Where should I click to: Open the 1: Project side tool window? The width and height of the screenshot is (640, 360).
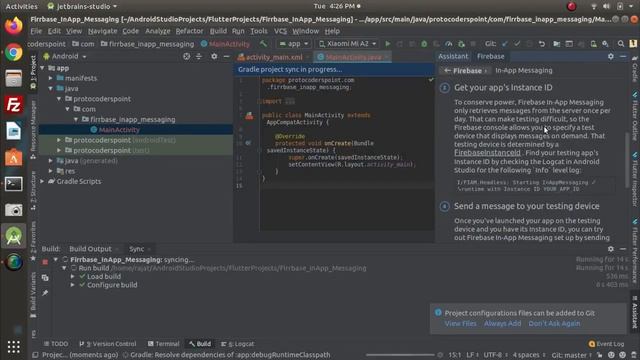(33, 73)
